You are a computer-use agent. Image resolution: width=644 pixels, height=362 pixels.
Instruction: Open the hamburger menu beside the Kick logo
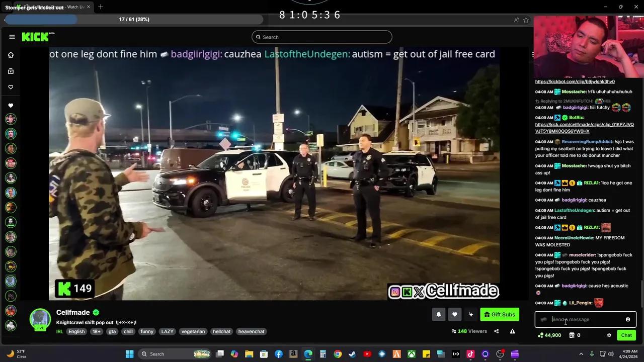(x=12, y=37)
